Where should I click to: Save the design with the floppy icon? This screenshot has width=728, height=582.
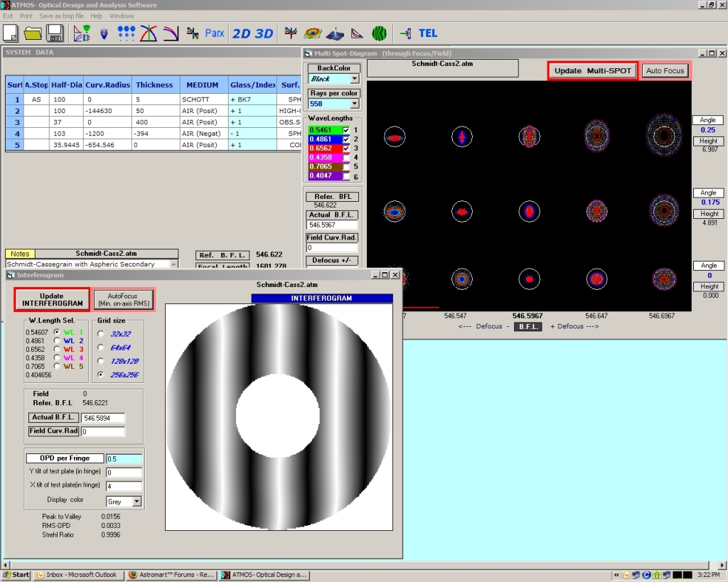click(x=55, y=33)
